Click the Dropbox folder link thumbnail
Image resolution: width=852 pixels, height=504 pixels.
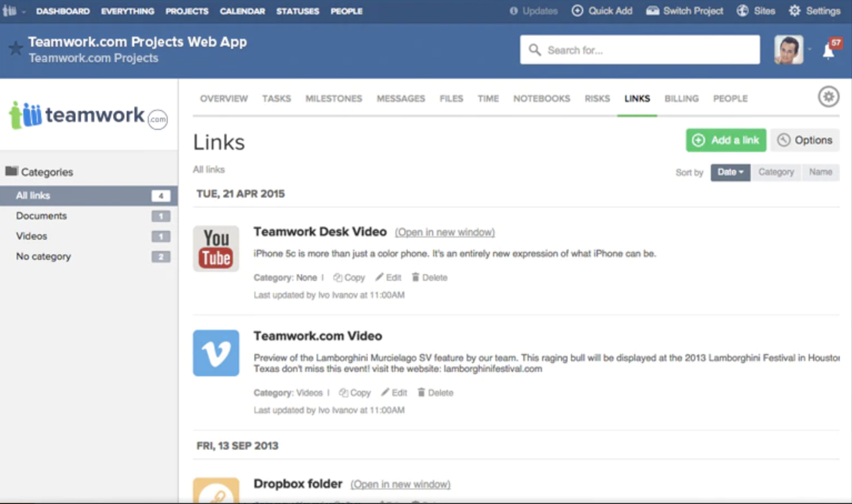click(216, 491)
